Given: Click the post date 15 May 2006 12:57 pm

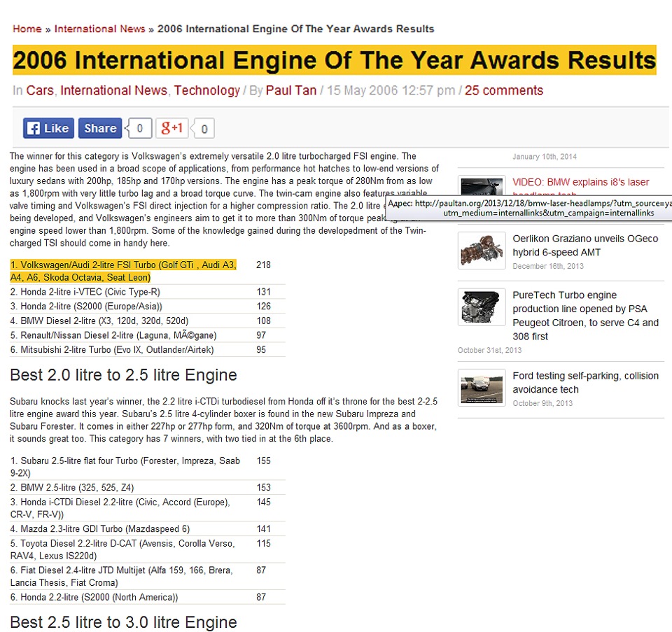Looking at the screenshot, I should (x=391, y=90).
